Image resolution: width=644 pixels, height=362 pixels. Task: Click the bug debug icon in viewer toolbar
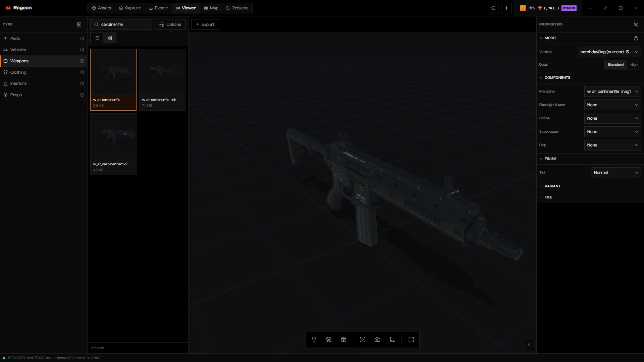[343, 340]
